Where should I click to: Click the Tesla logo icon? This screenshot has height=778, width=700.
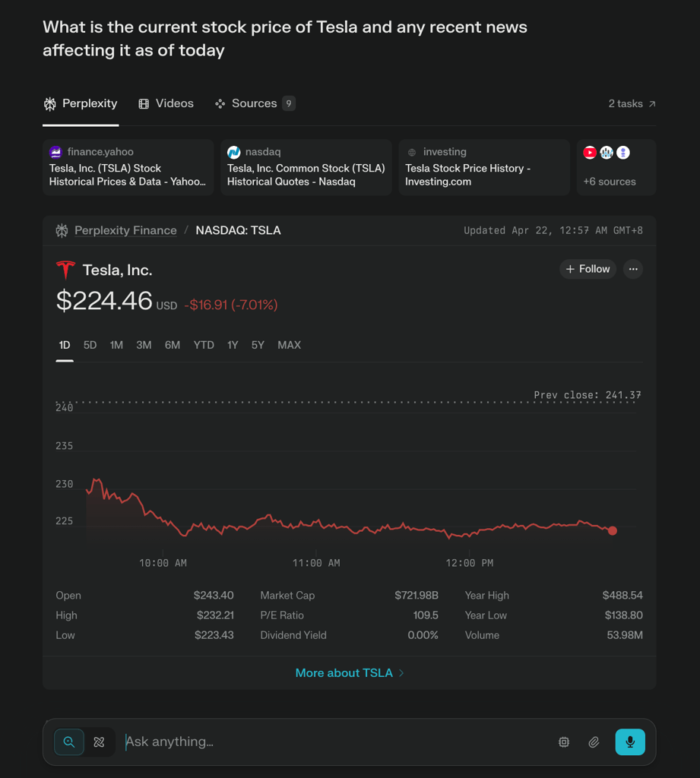[65, 270]
